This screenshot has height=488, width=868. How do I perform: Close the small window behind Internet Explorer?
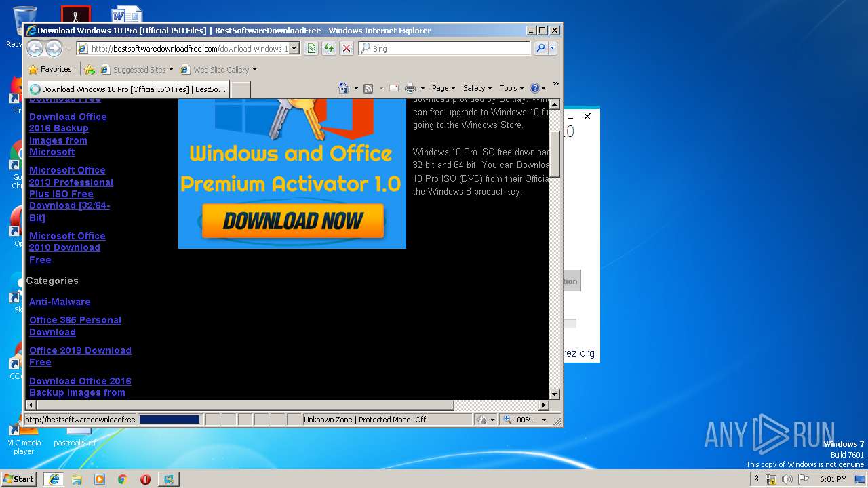coord(587,117)
